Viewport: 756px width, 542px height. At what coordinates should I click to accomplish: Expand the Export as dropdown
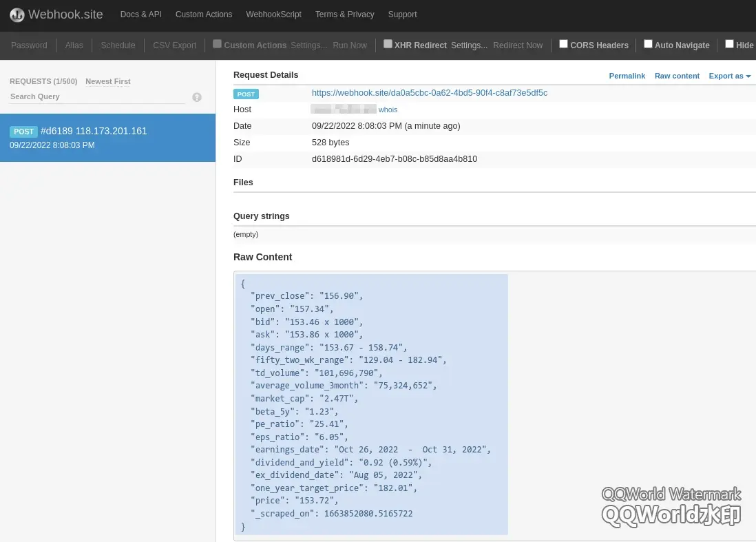point(729,76)
